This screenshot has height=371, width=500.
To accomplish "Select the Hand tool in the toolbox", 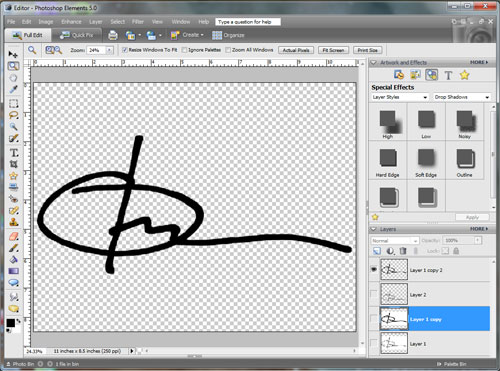I will click(x=13, y=78).
